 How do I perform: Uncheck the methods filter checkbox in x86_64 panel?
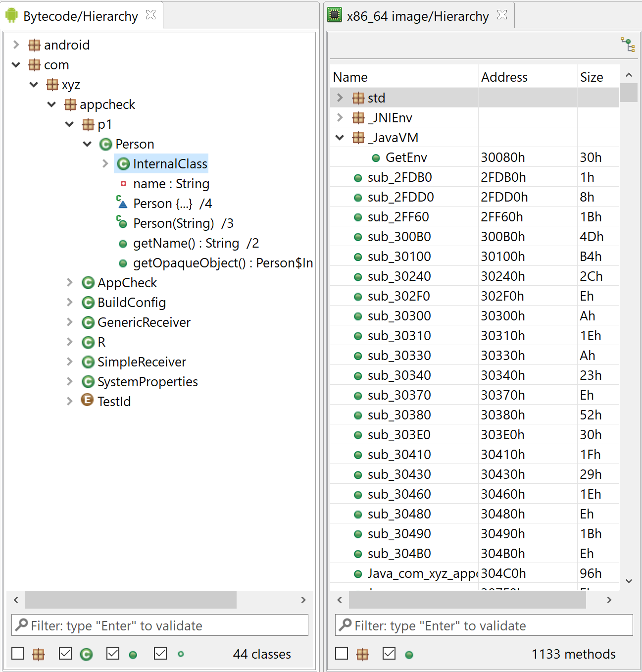(x=389, y=654)
